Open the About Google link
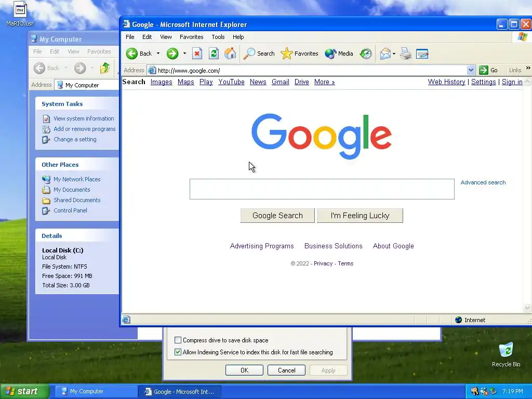 click(393, 246)
